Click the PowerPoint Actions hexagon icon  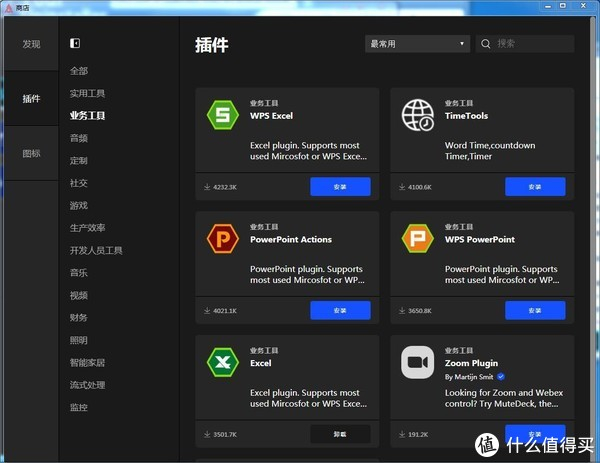point(223,238)
